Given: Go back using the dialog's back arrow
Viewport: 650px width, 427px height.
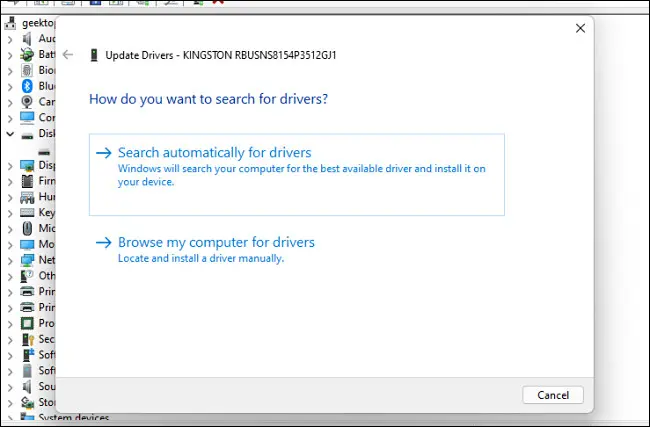Looking at the screenshot, I should [68, 55].
